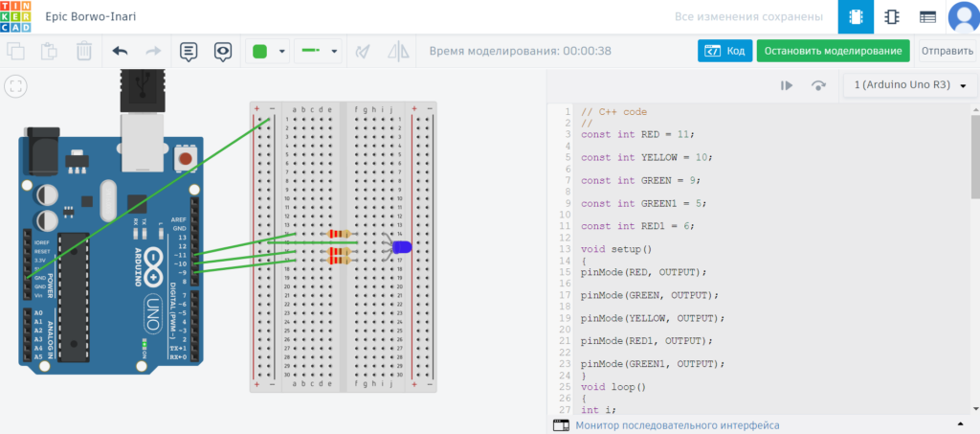This screenshot has width=980, height=434.
Task: Click the project name Epic Borwo-Inari
Action: (x=91, y=17)
